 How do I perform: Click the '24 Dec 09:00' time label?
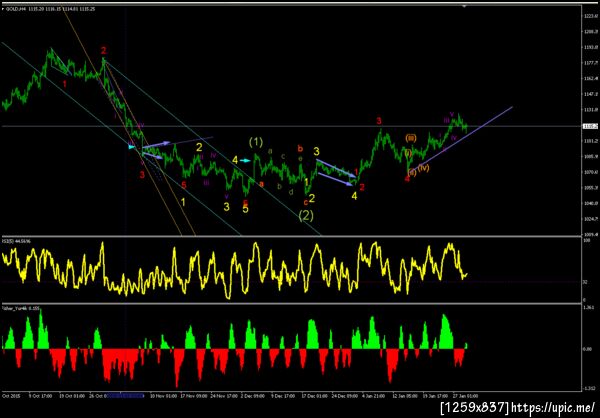[x=345, y=395]
